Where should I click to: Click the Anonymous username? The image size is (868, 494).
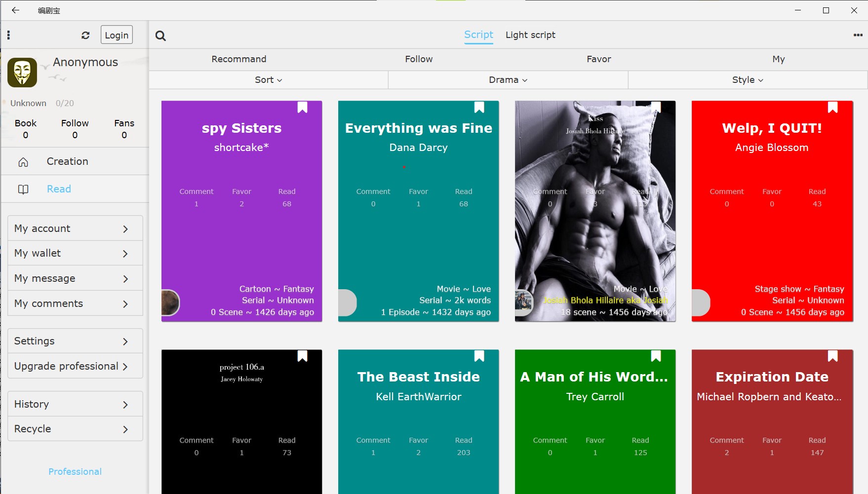coord(85,62)
